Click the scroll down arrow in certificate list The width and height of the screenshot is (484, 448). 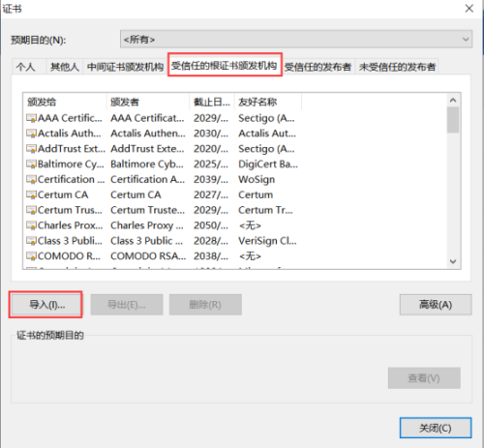[453, 261]
